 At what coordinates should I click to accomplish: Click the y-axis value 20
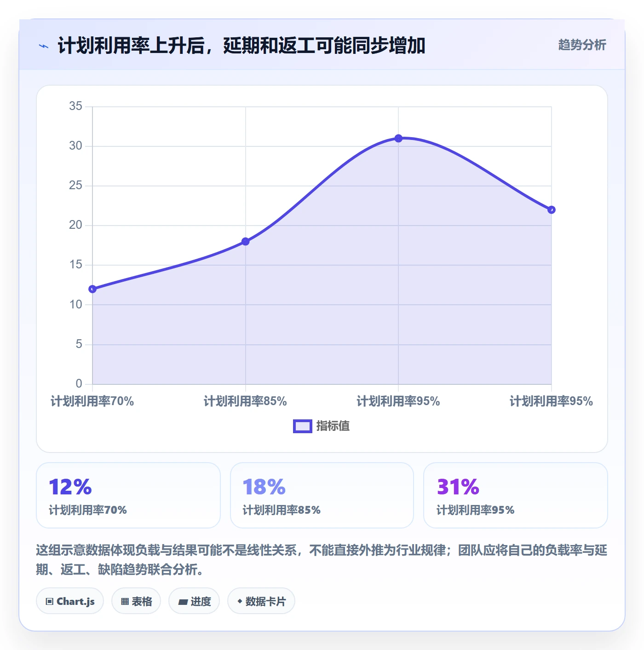pos(75,225)
